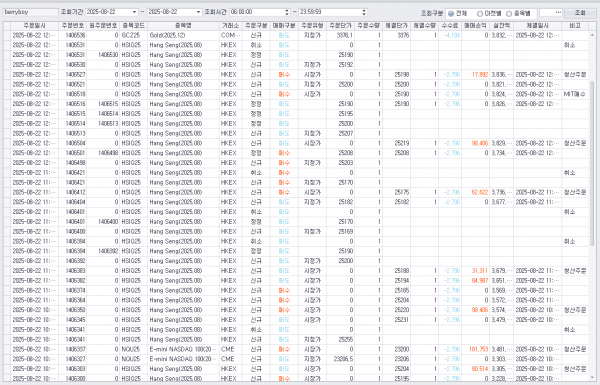Open the start date dropdown

click(134, 12)
